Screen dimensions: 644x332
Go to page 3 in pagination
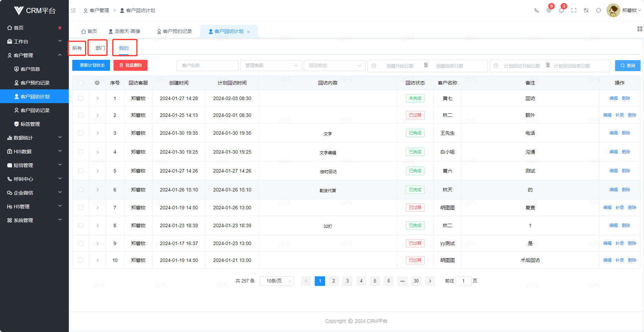click(347, 281)
